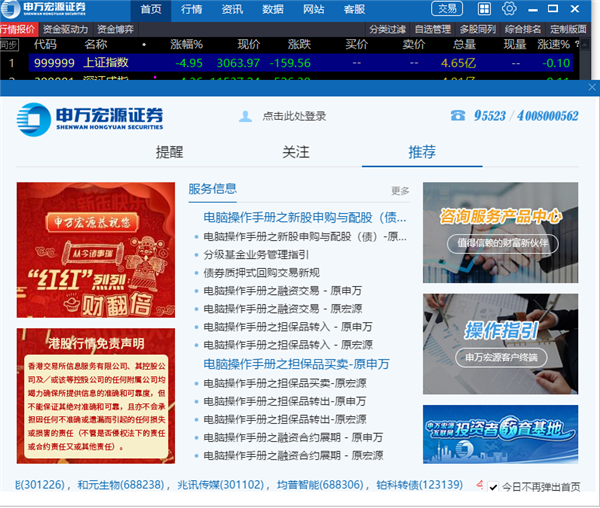Image resolution: width=600 pixels, height=508 pixels.
Task: Open 电脑操作手册之融资交易 - 原申万 link
Action: click(282, 291)
